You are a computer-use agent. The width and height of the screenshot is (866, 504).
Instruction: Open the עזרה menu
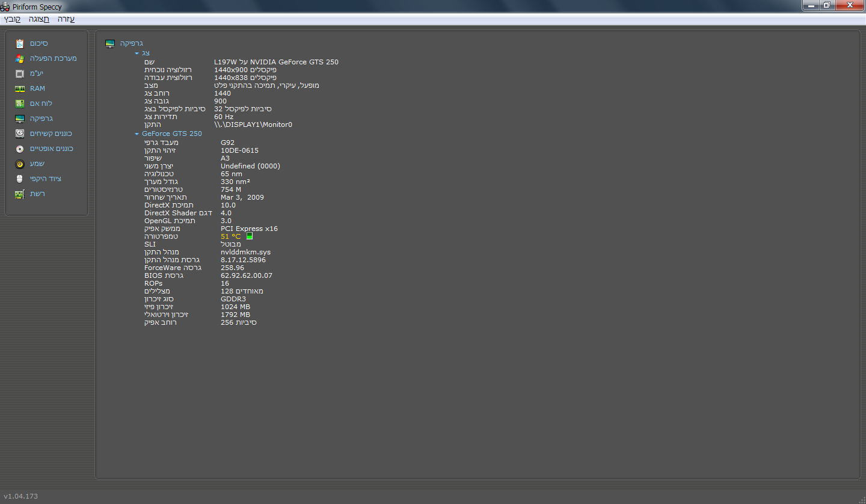click(x=66, y=19)
